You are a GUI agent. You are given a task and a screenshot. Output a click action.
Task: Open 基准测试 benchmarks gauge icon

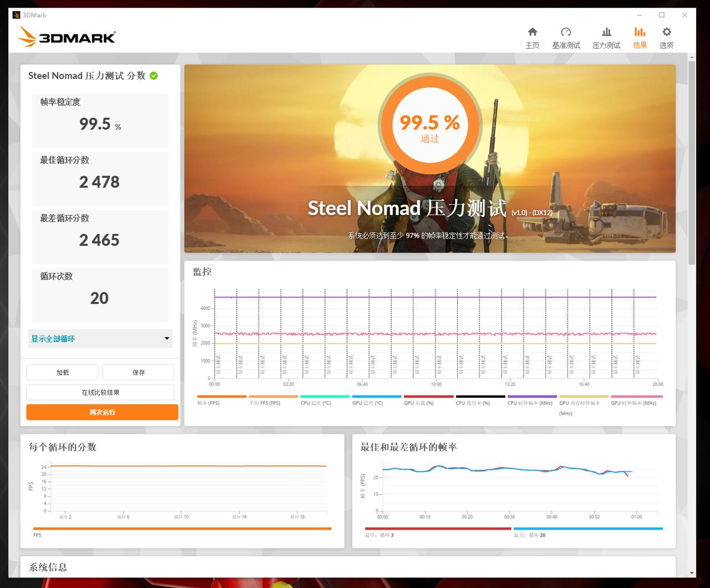coord(566,32)
